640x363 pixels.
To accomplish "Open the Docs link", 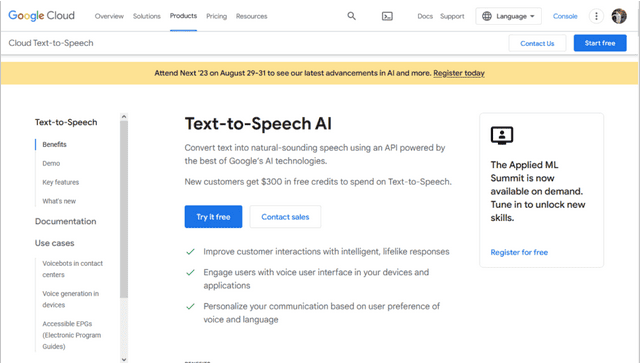I will click(x=425, y=16).
